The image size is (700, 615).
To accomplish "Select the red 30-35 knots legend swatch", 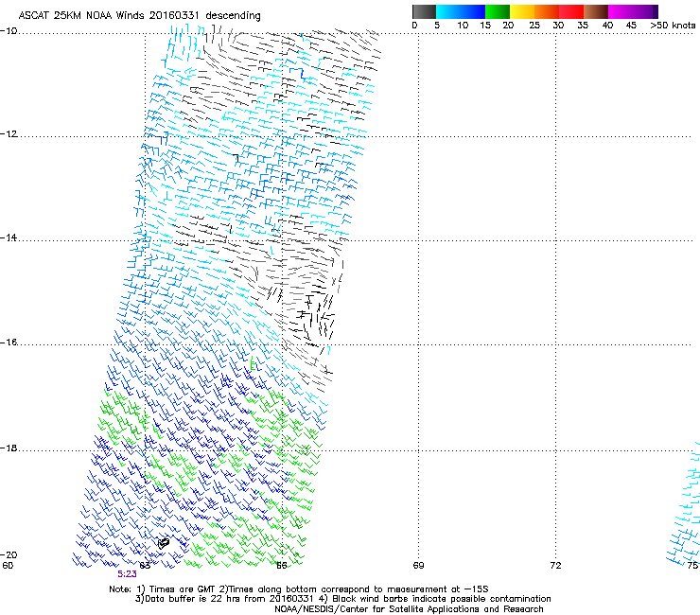I will (571, 11).
